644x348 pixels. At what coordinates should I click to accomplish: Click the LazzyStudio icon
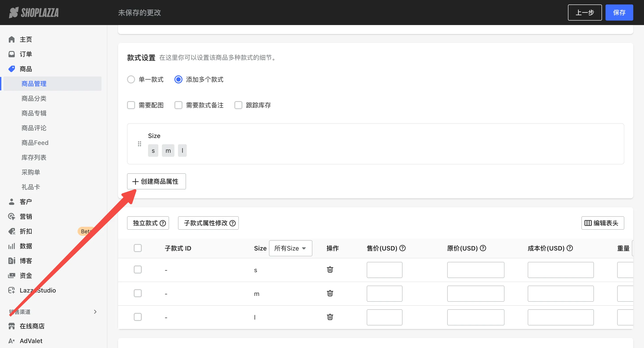click(x=11, y=290)
